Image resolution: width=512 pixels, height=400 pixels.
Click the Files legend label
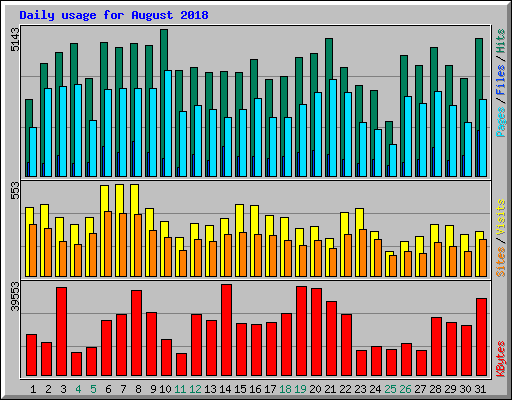tap(501, 80)
